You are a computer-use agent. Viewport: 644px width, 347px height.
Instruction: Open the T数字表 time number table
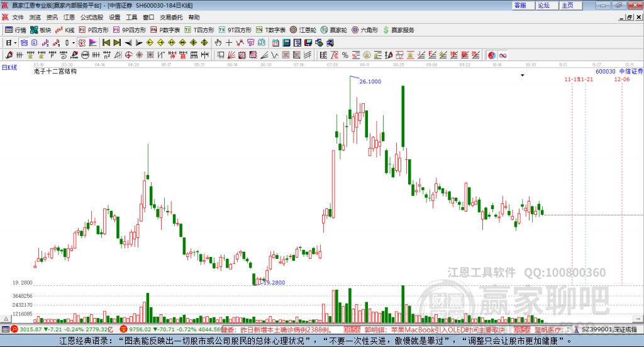click(270, 30)
